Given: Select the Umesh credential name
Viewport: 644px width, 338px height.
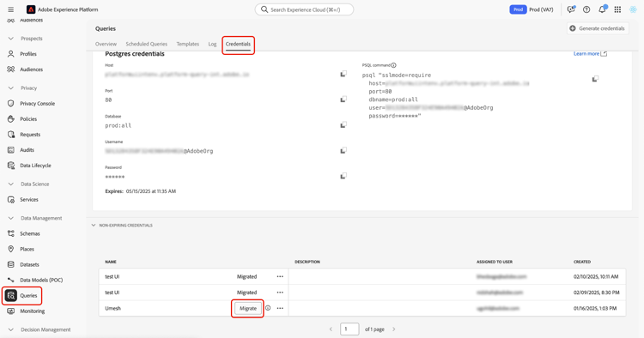Looking at the screenshot, I should (113, 309).
